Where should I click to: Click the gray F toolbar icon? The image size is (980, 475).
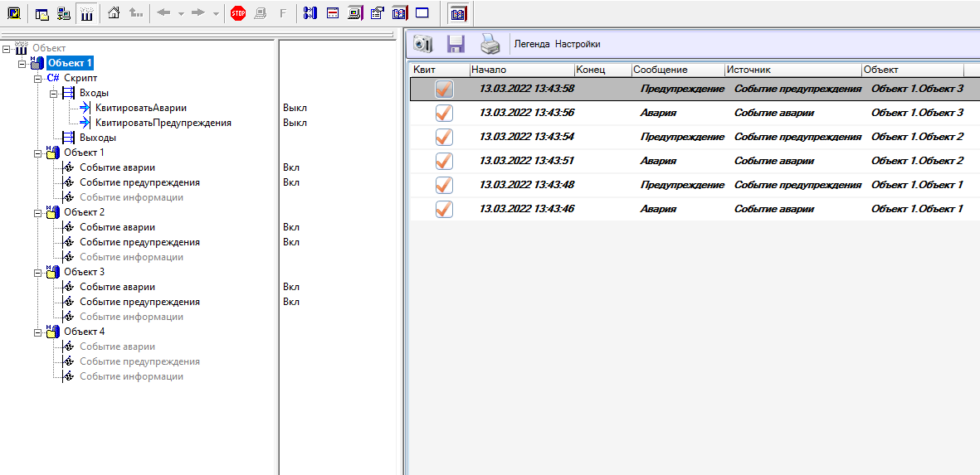(x=282, y=13)
